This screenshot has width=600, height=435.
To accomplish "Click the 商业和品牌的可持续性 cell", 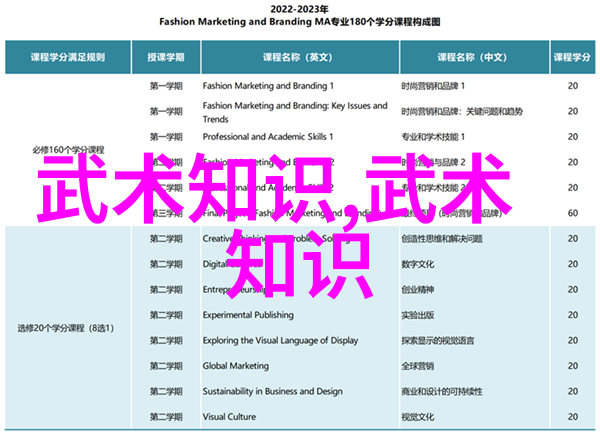I will [x=438, y=391].
